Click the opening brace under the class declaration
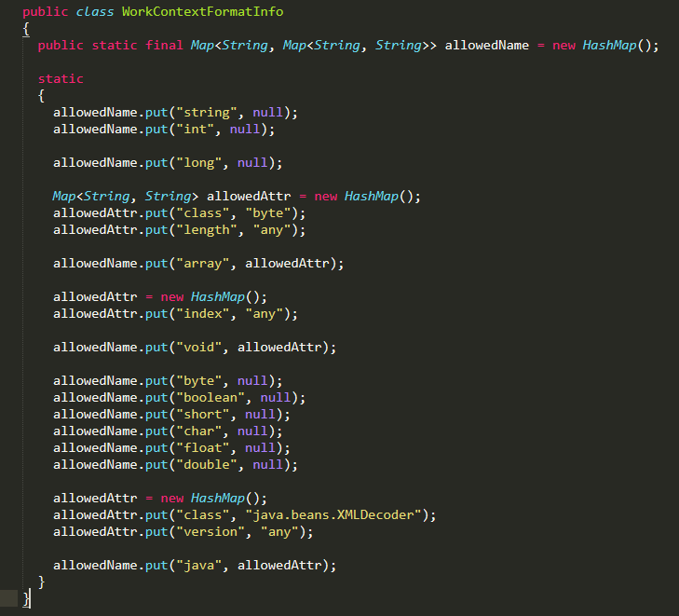 click(26, 29)
